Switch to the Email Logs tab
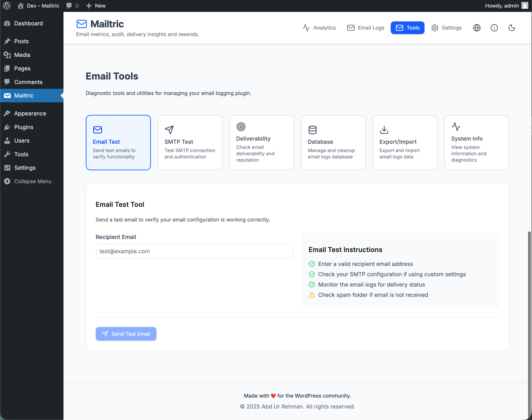 (x=365, y=28)
